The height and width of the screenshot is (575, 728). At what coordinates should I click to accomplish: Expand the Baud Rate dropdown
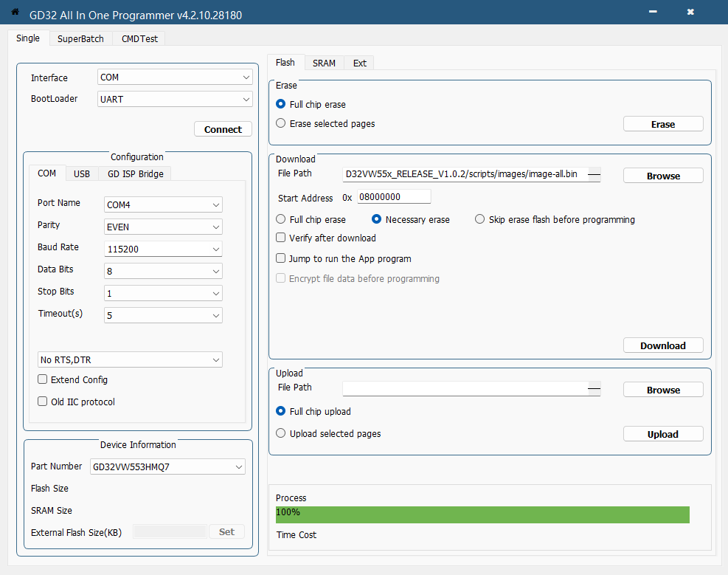(164, 249)
